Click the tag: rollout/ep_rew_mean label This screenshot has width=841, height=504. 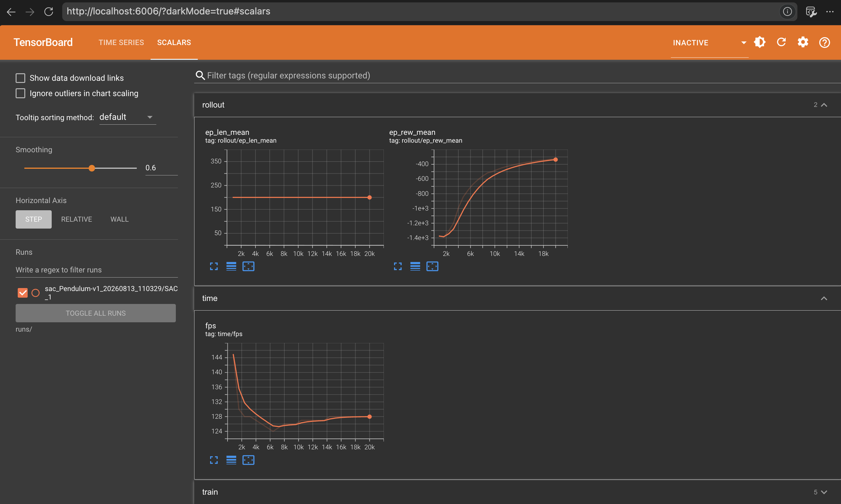coord(425,141)
